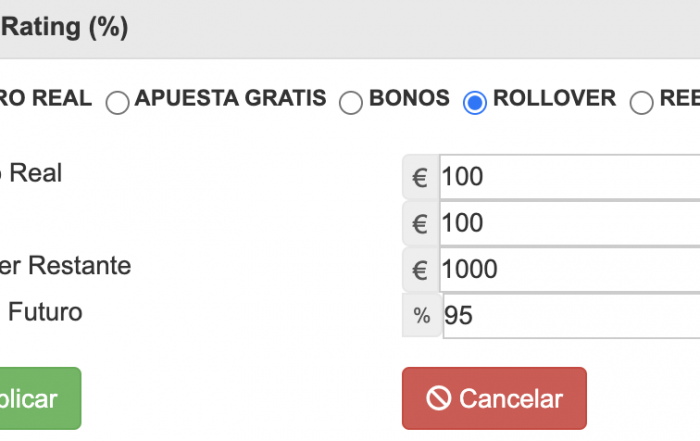Focus the Real amount field showing 100

pos(570,177)
